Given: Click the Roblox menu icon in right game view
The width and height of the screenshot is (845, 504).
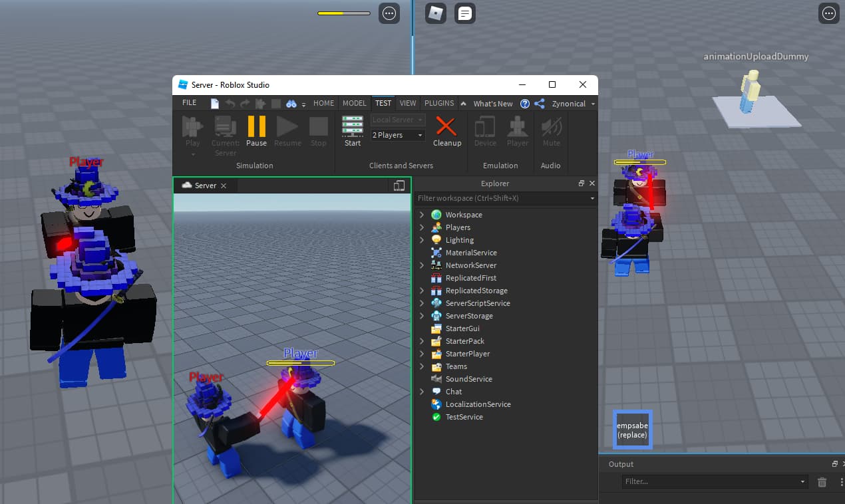Looking at the screenshot, I should (436, 13).
